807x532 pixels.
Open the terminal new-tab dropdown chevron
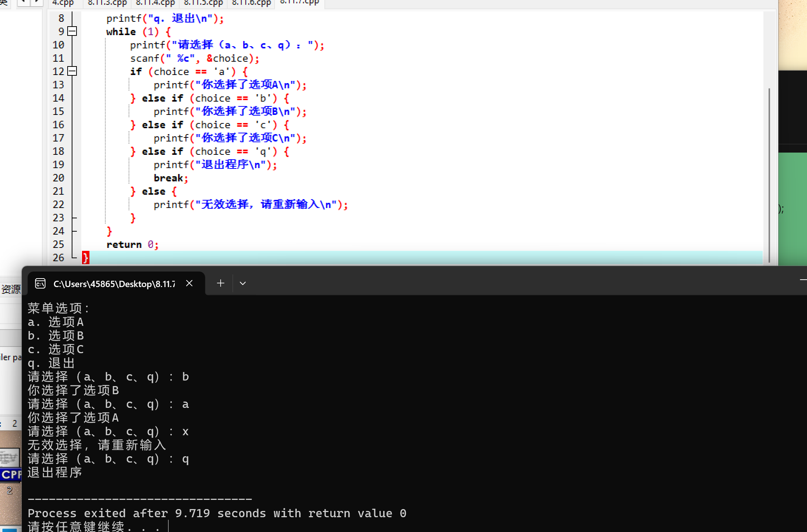coord(242,283)
